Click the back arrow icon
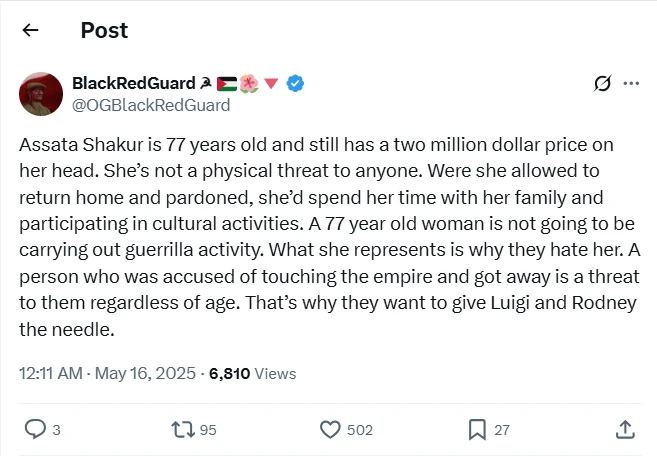The width and height of the screenshot is (657, 456). [x=30, y=30]
